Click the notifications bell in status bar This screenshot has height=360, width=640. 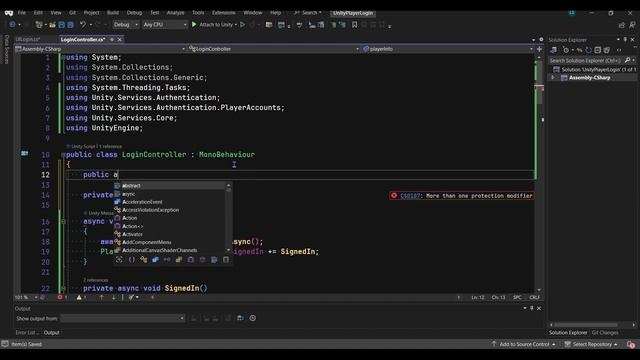[631, 344]
